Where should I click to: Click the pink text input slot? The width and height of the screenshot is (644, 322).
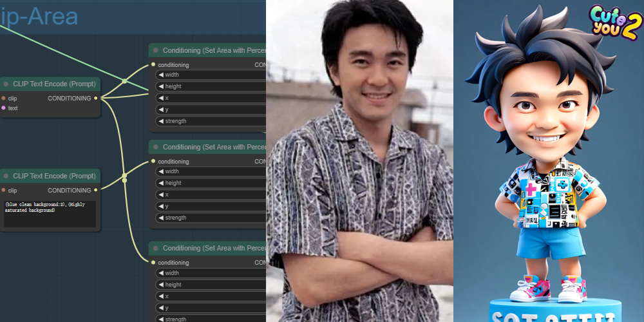click(x=3, y=108)
